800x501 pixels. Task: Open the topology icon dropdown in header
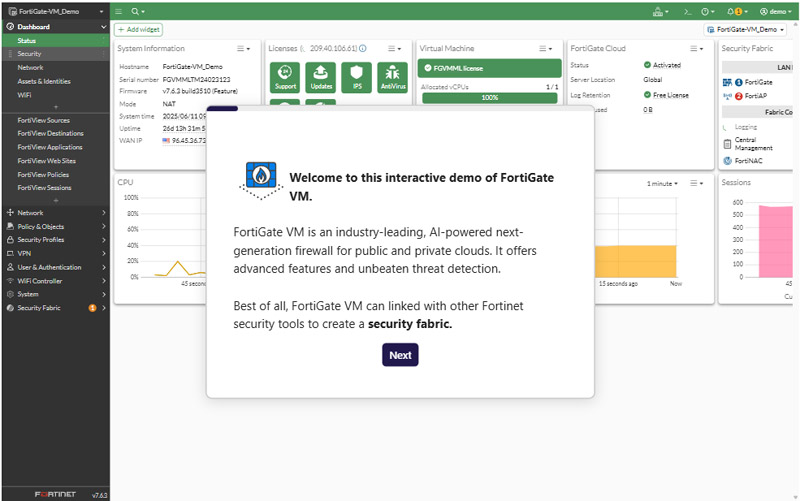point(660,11)
